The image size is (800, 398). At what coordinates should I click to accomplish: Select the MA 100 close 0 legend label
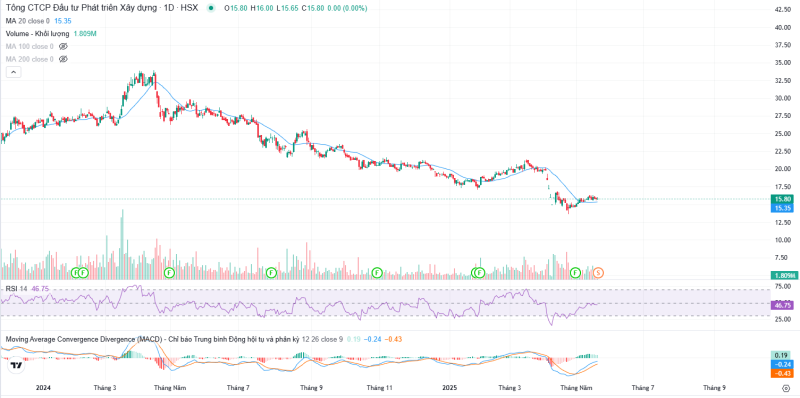coord(30,46)
